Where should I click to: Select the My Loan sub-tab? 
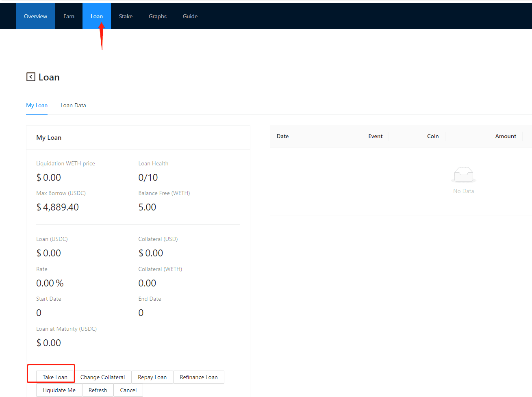[x=37, y=105]
